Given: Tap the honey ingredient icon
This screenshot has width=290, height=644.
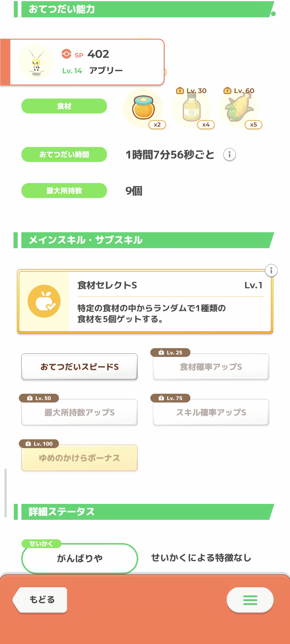Looking at the screenshot, I should pos(143,108).
